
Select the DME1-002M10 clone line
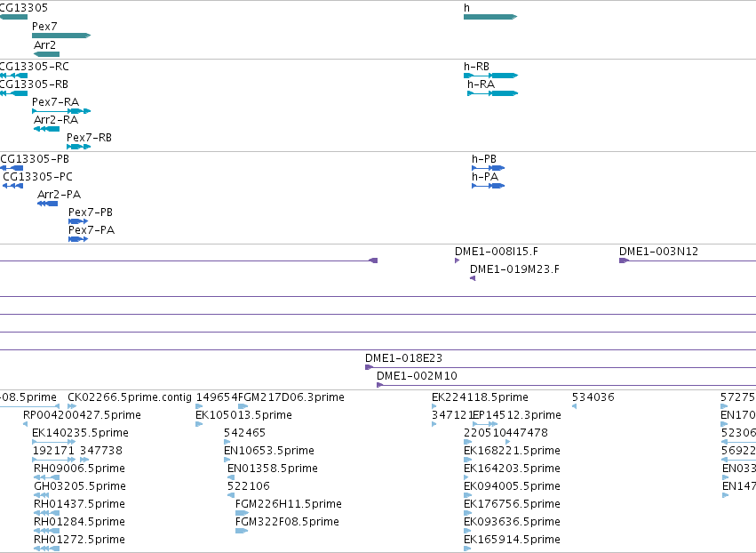tap(566, 385)
